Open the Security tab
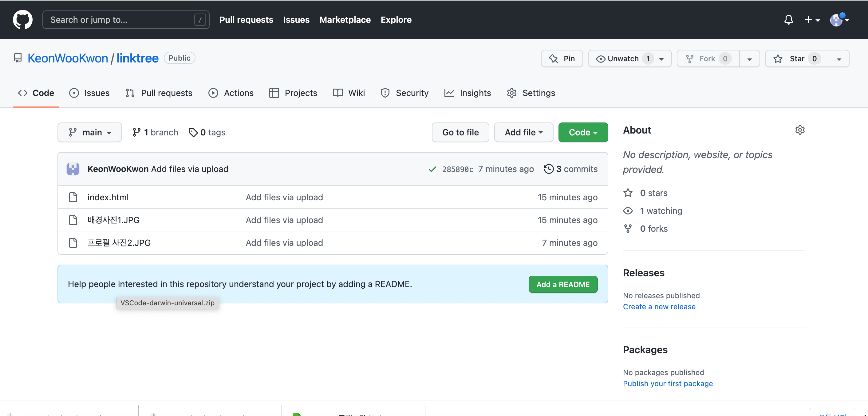 click(404, 93)
